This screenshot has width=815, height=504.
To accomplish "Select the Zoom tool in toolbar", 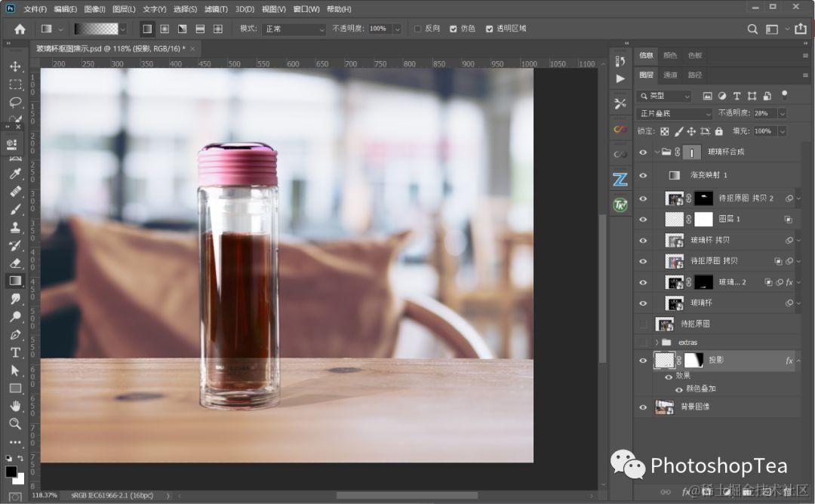I will click(x=15, y=423).
